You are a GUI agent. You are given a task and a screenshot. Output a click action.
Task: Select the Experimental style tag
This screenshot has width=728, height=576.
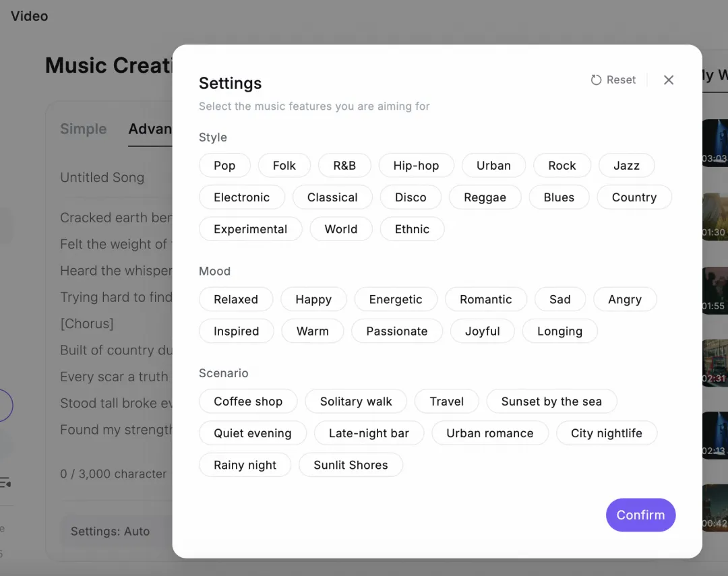pyautogui.click(x=250, y=229)
